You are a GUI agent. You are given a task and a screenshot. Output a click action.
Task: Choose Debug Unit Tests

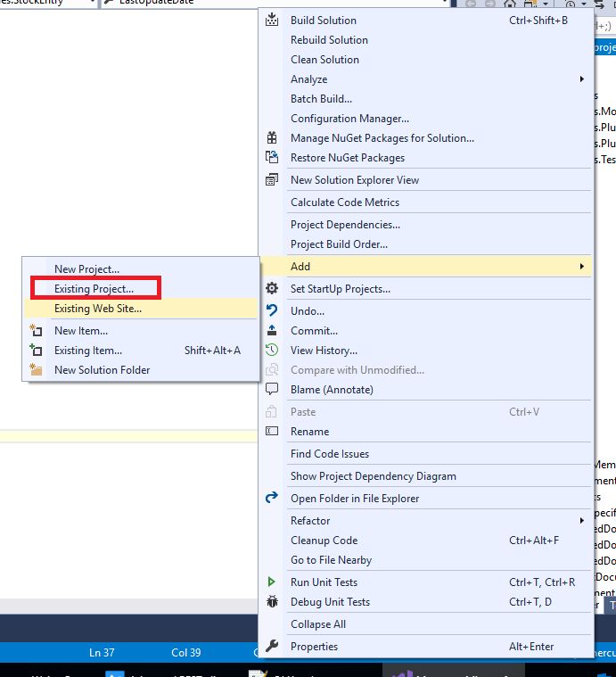[330, 602]
